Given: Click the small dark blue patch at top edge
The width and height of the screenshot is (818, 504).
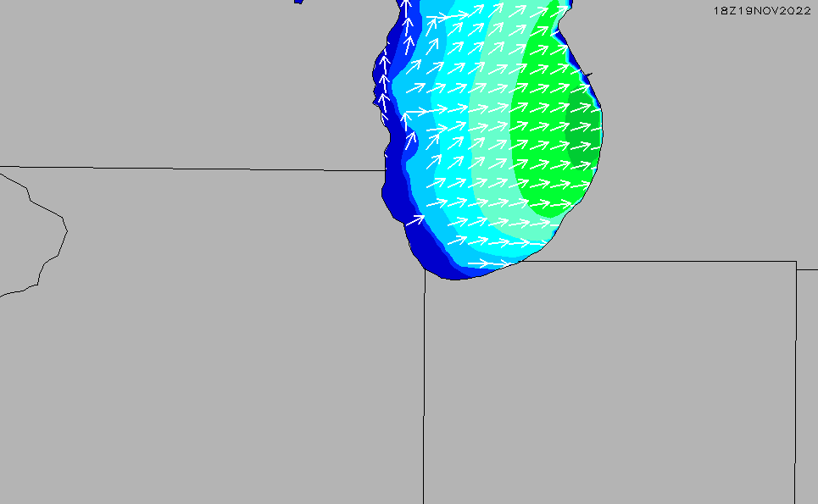Looking at the screenshot, I should click(x=298, y=2).
